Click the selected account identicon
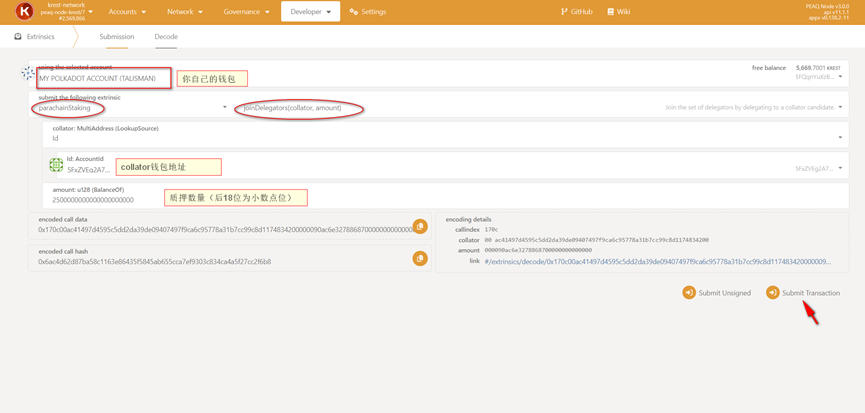Screen dimensions: 865x413 pos(28,73)
